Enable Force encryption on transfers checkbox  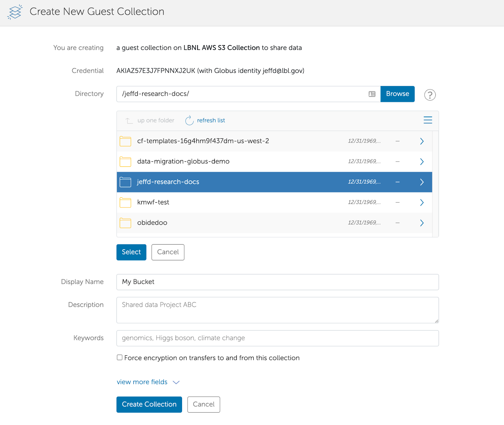pos(120,358)
